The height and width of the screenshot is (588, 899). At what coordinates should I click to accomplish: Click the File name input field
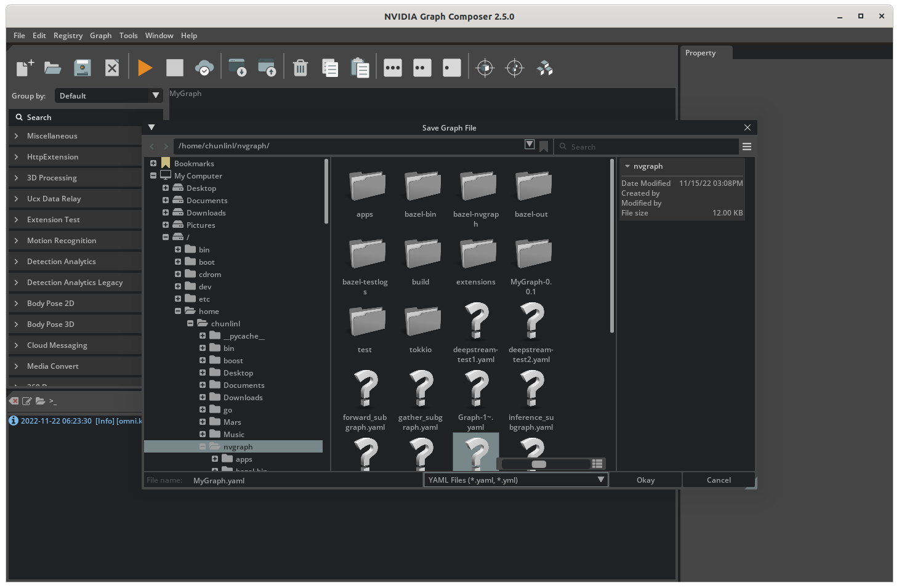tap(306, 480)
